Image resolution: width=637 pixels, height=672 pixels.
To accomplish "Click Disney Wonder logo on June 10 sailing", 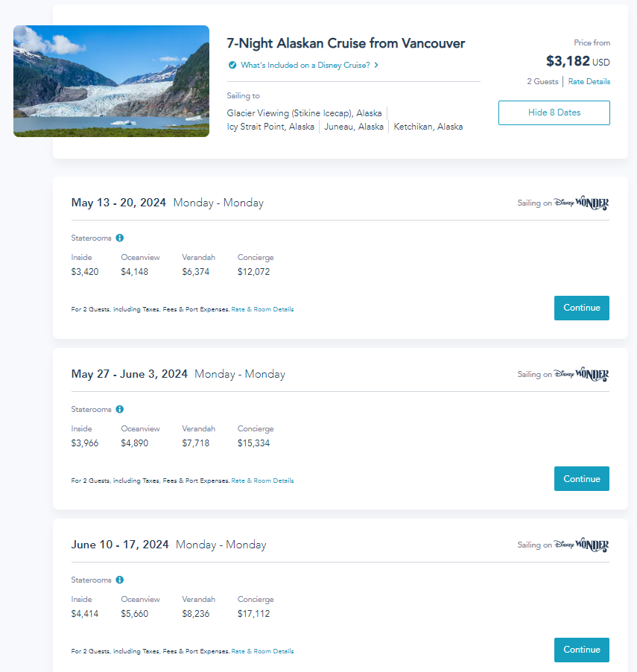I will pos(581,545).
